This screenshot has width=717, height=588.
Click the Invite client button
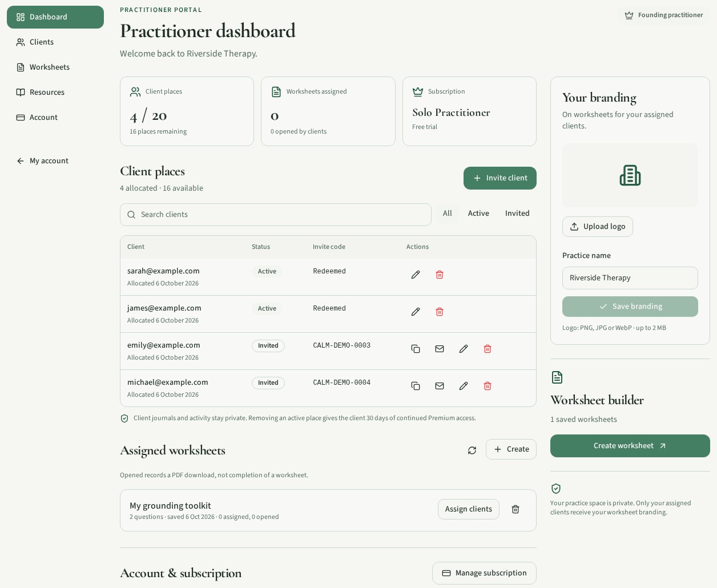[500, 178]
